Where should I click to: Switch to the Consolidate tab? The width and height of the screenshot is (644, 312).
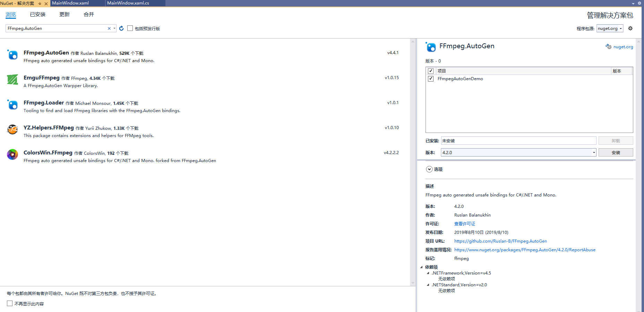(89, 15)
